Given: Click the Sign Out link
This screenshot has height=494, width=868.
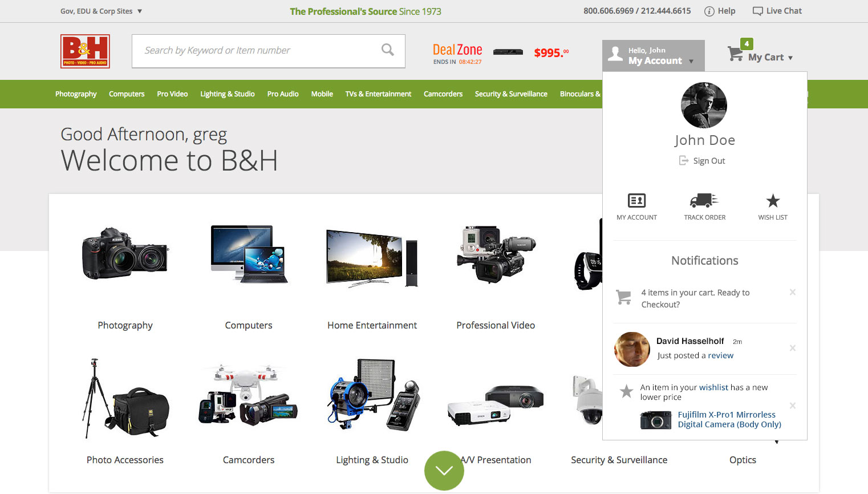Looking at the screenshot, I should 709,161.
